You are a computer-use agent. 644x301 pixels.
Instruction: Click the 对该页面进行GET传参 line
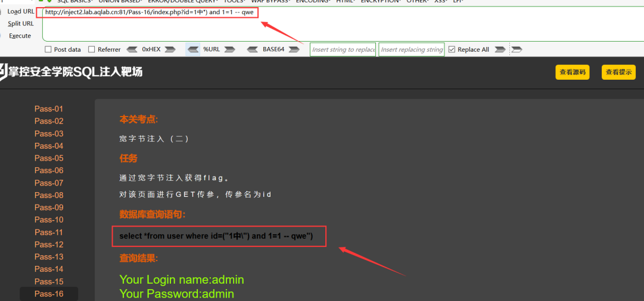pos(195,195)
